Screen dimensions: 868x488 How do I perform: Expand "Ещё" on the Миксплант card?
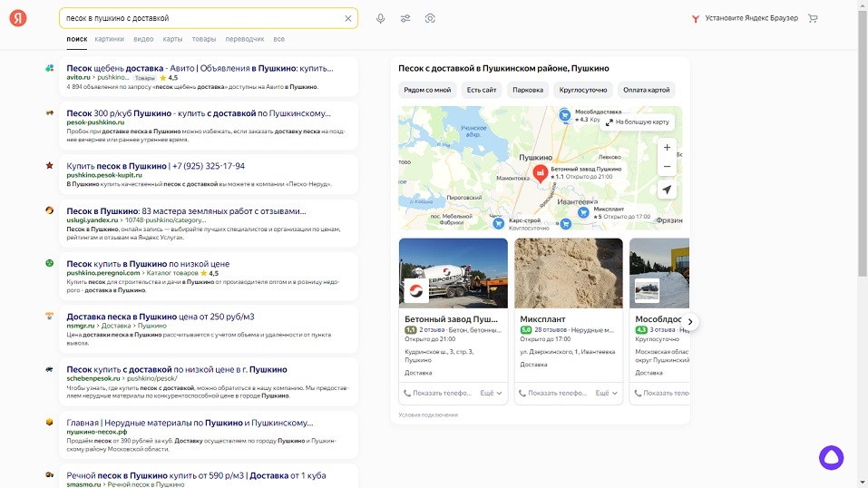click(605, 394)
